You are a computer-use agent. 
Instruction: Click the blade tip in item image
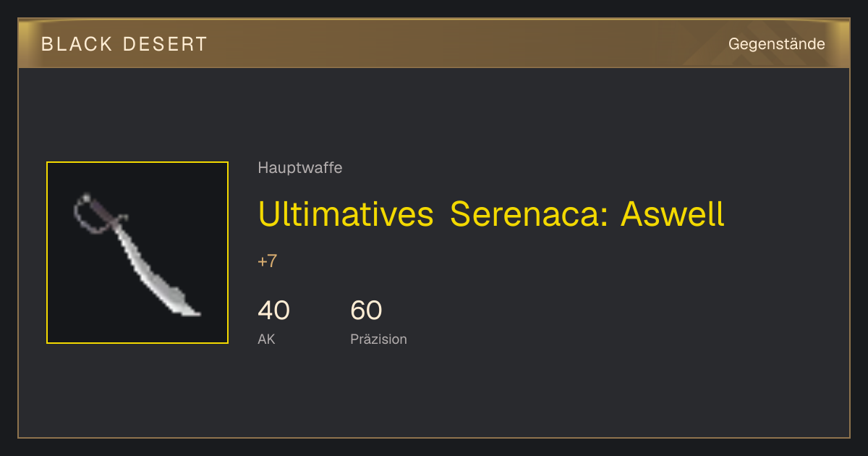[190, 310]
